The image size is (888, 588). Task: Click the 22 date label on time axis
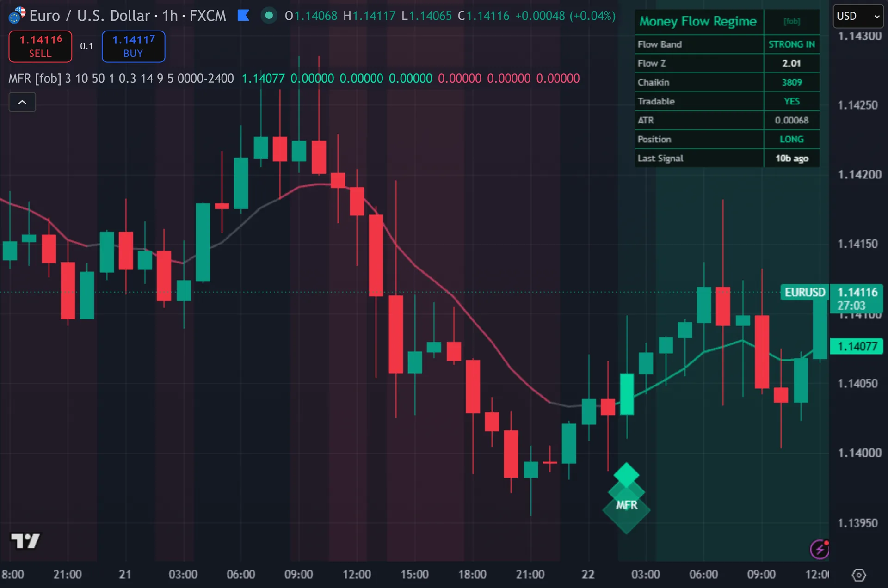coord(588,575)
